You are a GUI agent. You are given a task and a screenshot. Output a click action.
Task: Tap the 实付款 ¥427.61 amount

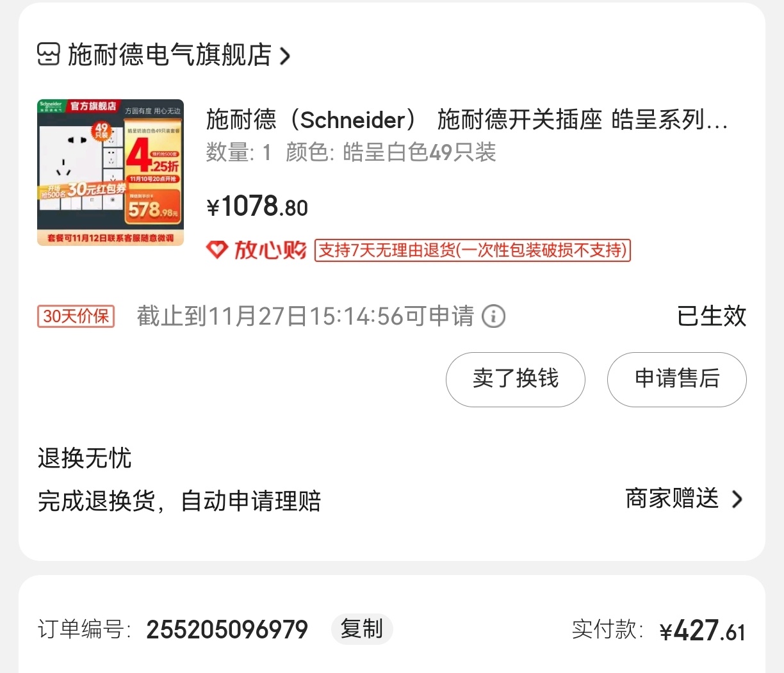[x=703, y=631]
